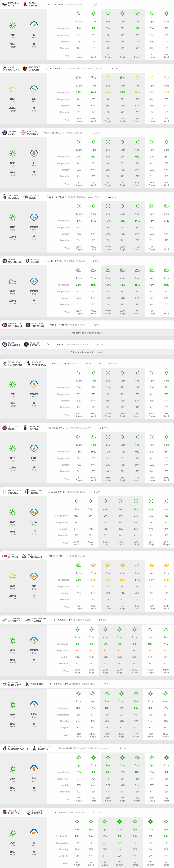174x868 pixels.
Task: Click the Toronto Blue Jays logo
Action: click(x=4, y=684)
